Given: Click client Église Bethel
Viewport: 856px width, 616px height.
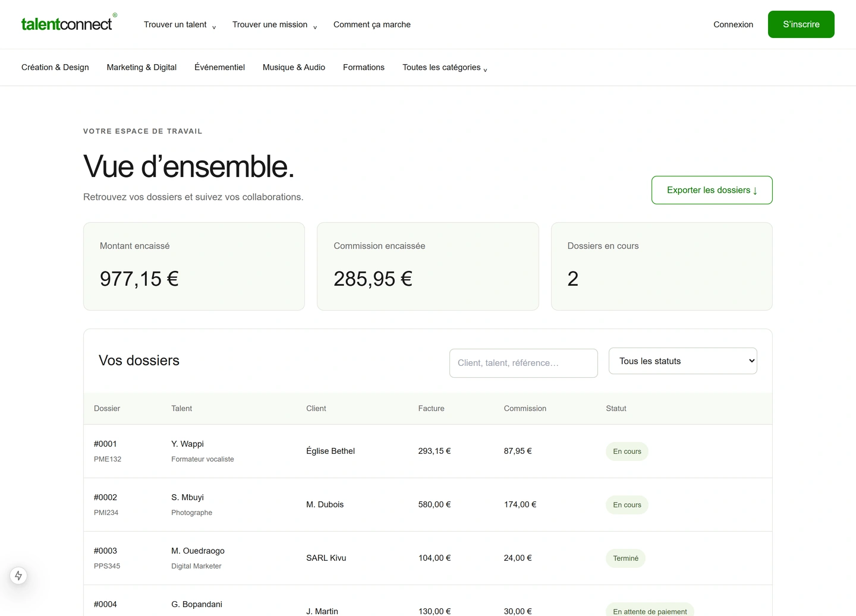Looking at the screenshot, I should click(331, 451).
